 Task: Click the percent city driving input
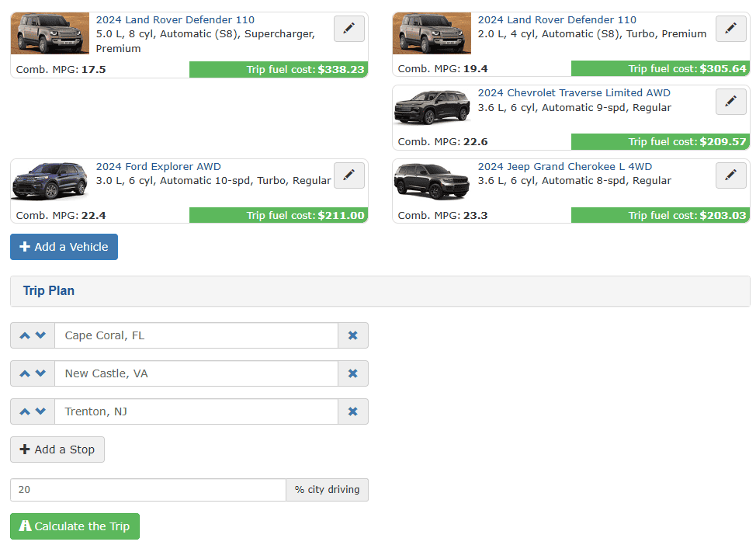148,490
